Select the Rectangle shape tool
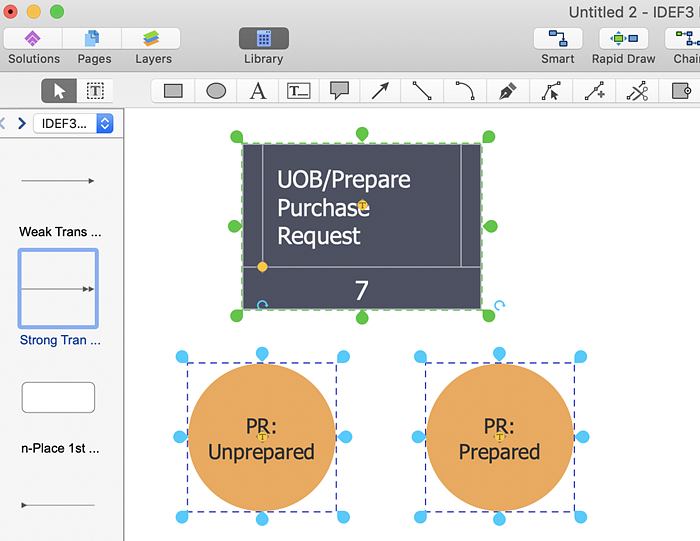Screen dimensions: 700x541 tap(173, 91)
